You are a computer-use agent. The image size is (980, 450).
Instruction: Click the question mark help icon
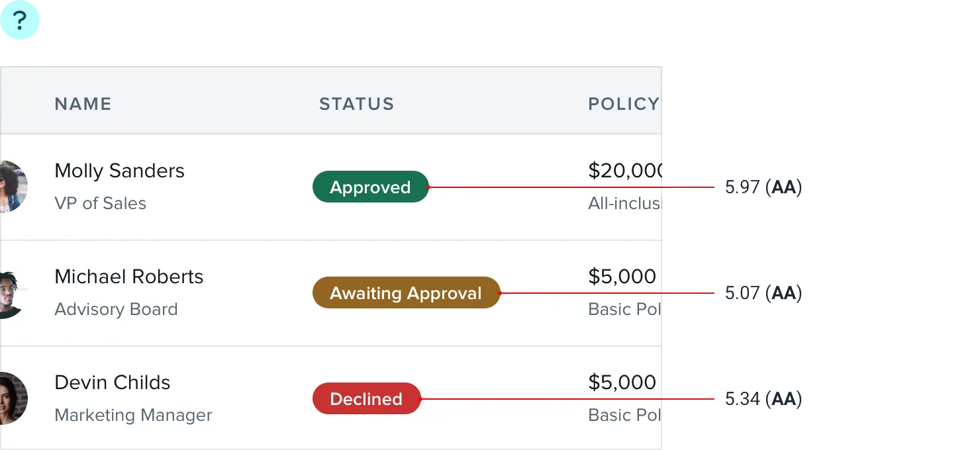(x=20, y=21)
